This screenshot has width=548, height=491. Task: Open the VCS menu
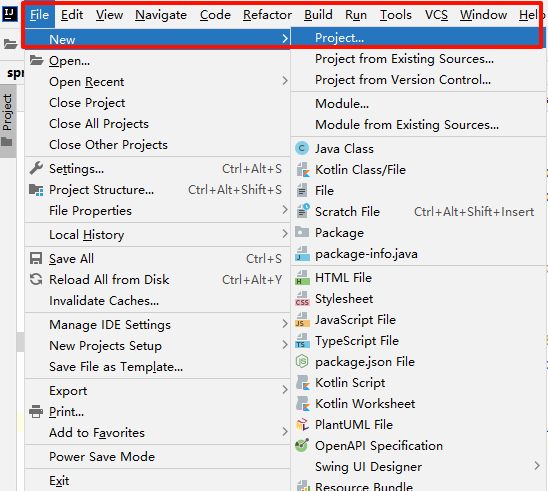pos(436,15)
